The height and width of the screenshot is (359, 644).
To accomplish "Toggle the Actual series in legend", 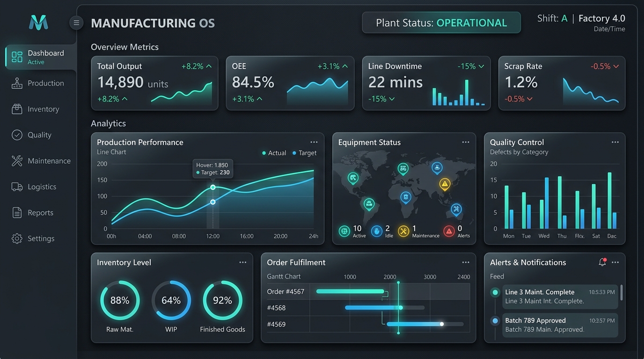I will [274, 153].
